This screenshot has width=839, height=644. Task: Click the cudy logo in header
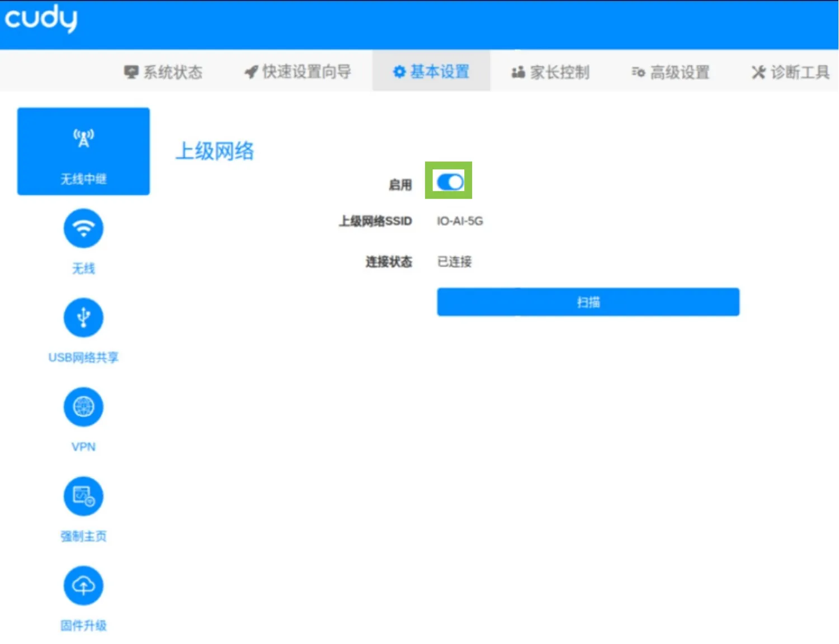pos(41,19)
